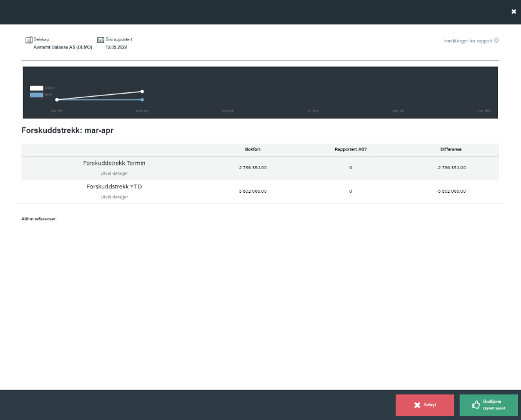Select the white Altinn mar-apr data point
521x420 pixels.
click(x=142, y=91)
